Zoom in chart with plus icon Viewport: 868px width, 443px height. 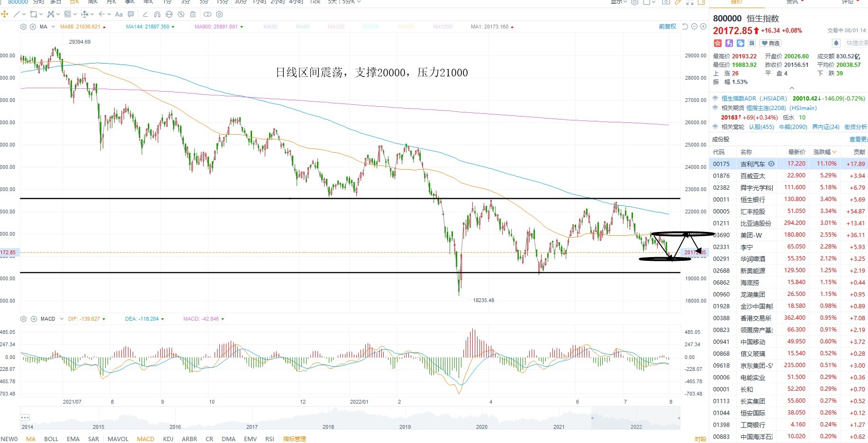[703, 27]
